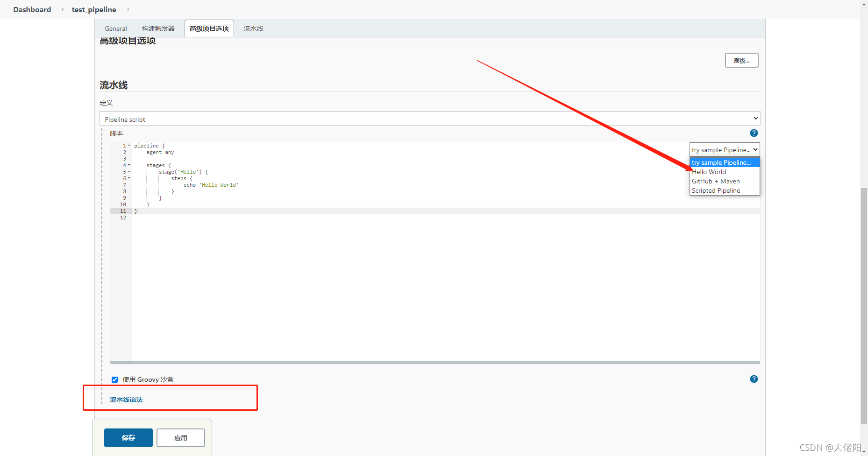Screen dimensions: 868x456
Task: Switch to the 高级项目选项 tab
Action: tap(209, 28)
